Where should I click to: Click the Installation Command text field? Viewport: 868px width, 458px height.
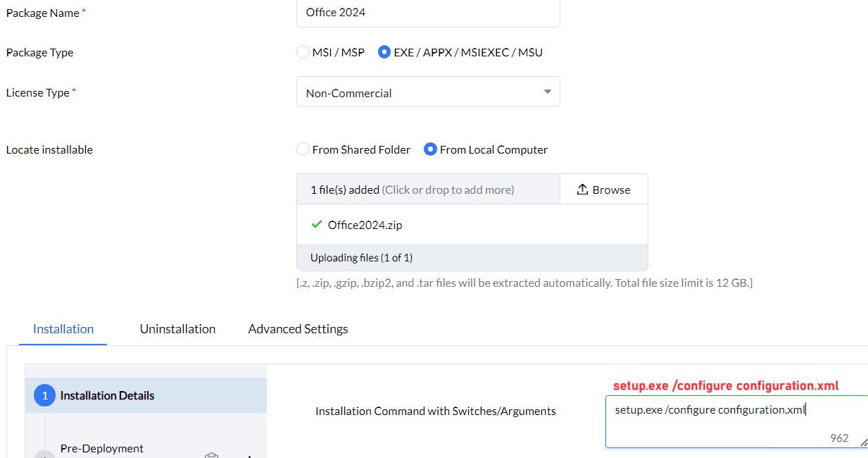click(x=736, y=421)
